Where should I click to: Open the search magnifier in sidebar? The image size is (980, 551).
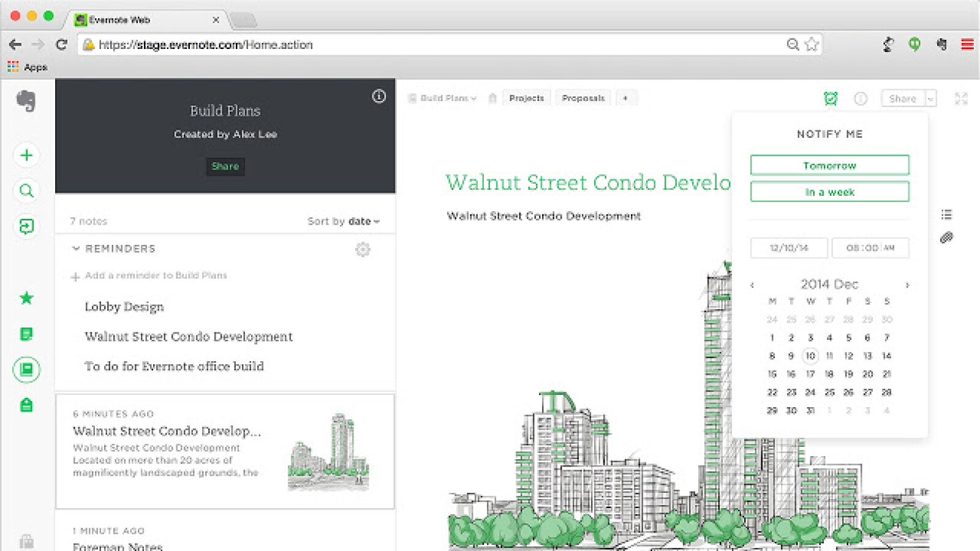[26, 190]
